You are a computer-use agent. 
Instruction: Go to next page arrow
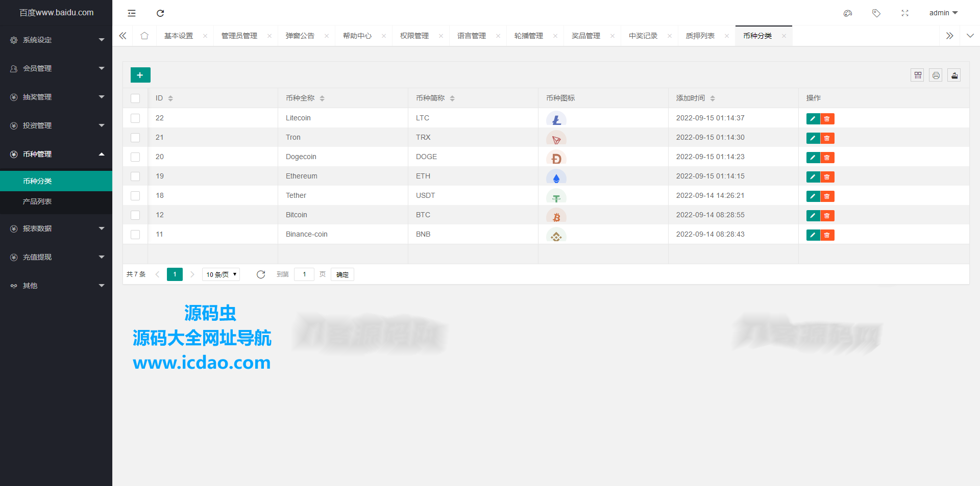(192, 274)
